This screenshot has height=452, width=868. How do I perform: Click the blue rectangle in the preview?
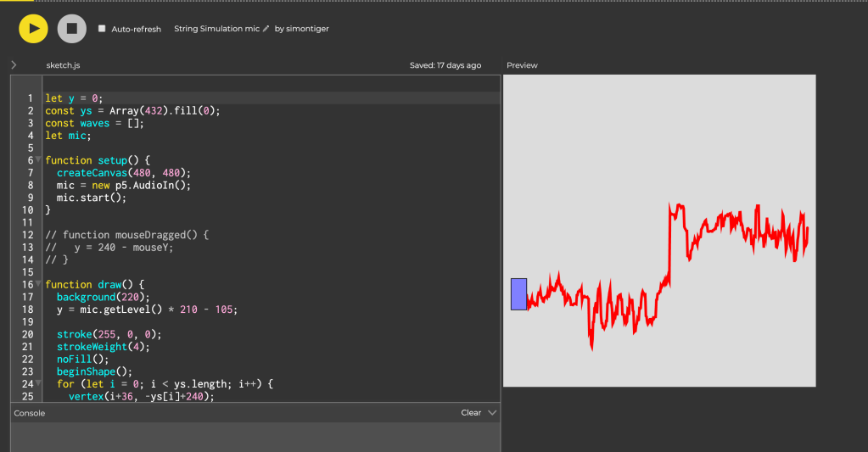point(518,293)
